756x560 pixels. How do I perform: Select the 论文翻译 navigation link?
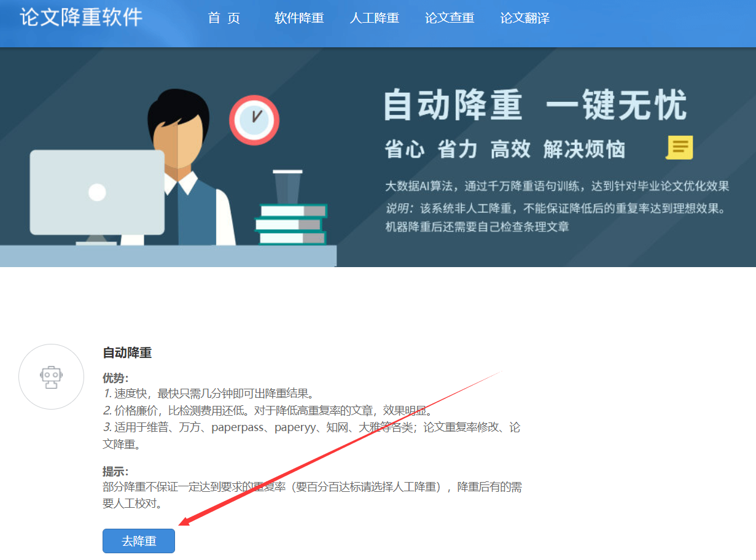click(x=525, y=18)
